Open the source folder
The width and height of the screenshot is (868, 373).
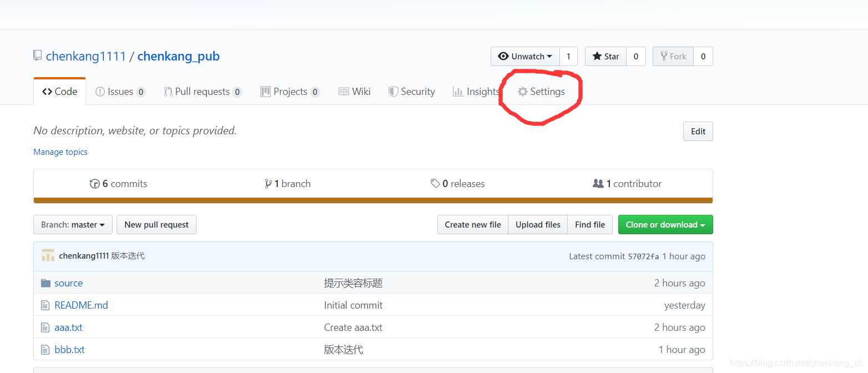tap(68, 283)
